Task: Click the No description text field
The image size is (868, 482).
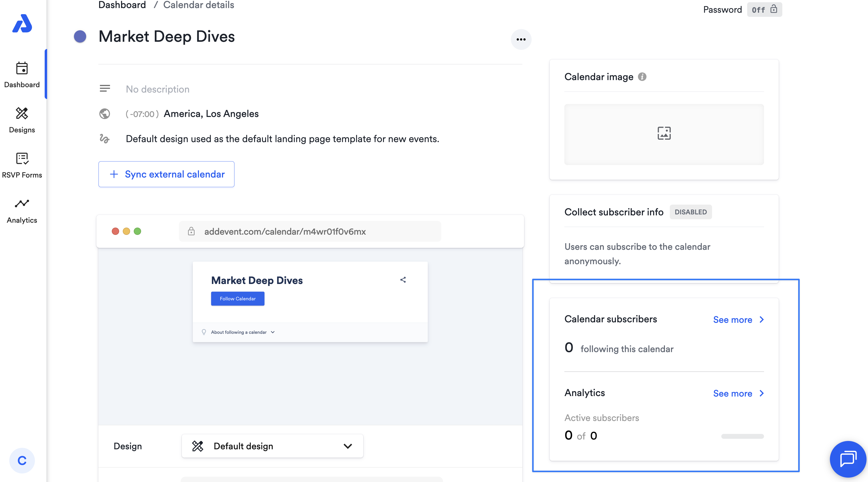Action: (x=157, y=89)
